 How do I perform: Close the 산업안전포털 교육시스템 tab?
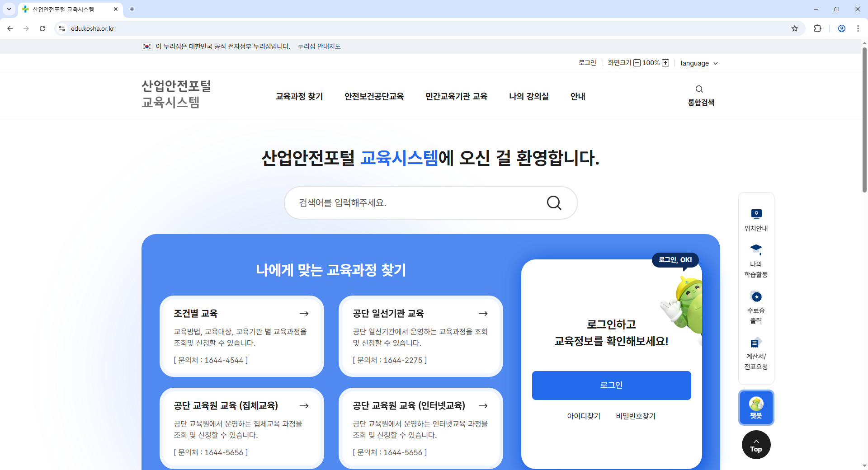point(116,9)
